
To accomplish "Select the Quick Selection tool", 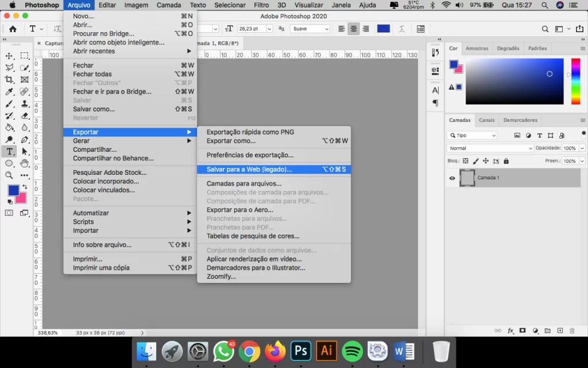I will point(24,68).
